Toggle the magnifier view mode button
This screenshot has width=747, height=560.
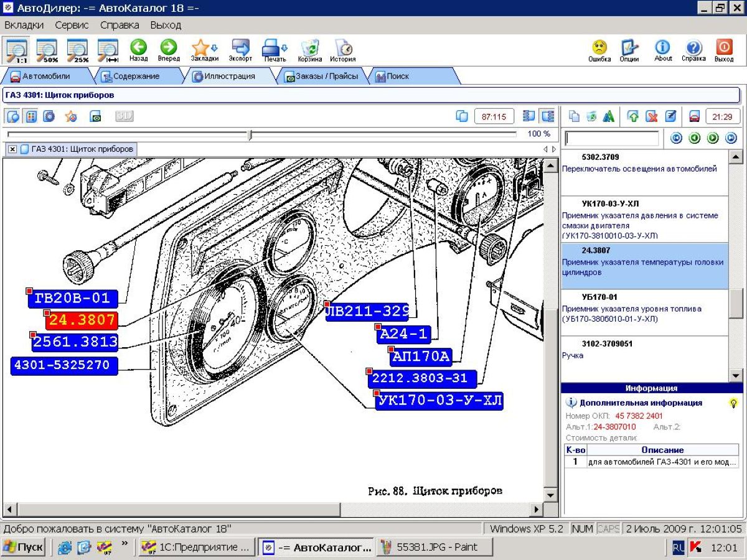point(12,116)
